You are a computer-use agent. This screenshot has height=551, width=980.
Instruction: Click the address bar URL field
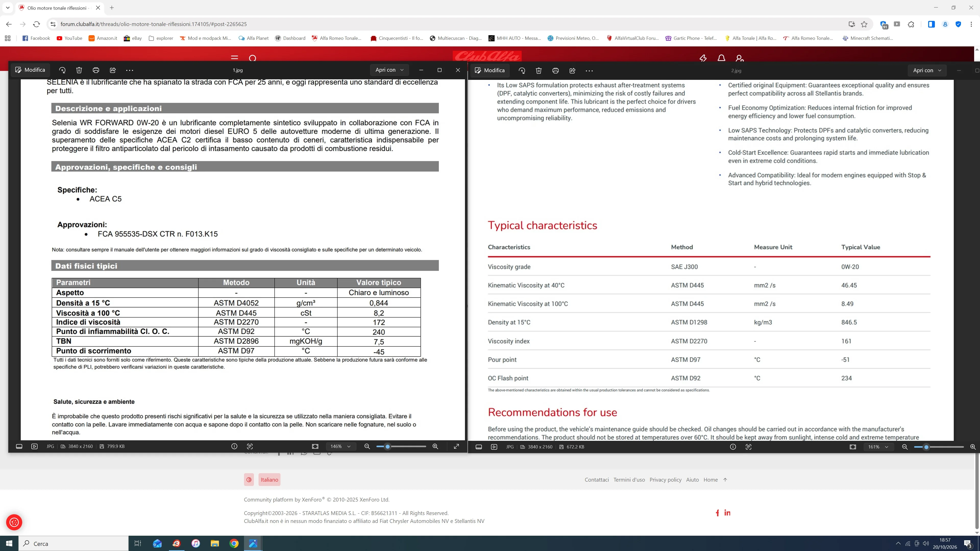[x=449, y=24]
